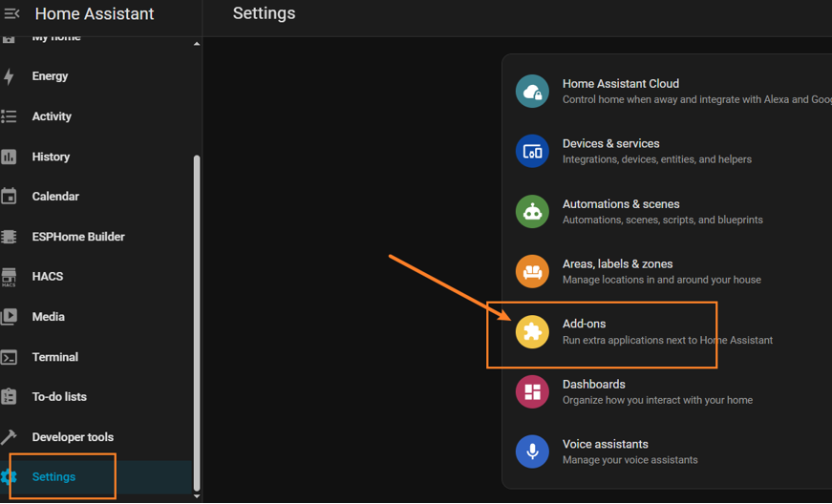Click the ESPHome Builder chip icon
Viewport: 832px width, 504px height.
9,237
